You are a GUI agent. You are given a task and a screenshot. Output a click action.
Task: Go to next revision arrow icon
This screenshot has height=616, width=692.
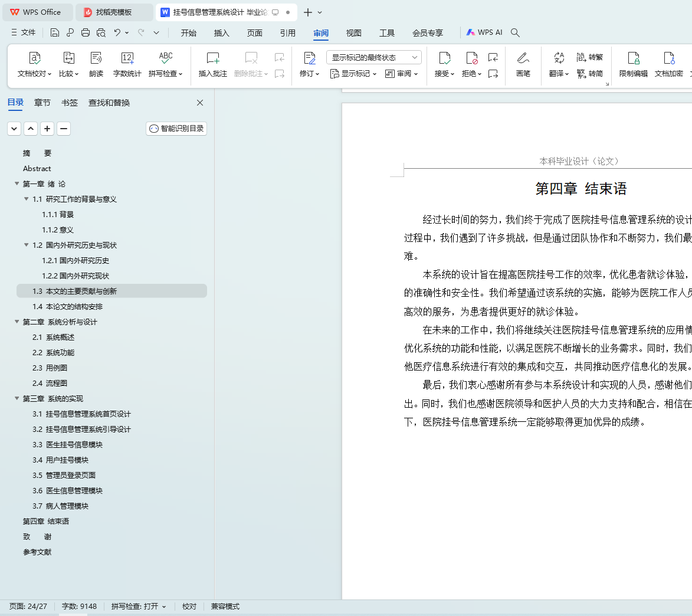493,74
